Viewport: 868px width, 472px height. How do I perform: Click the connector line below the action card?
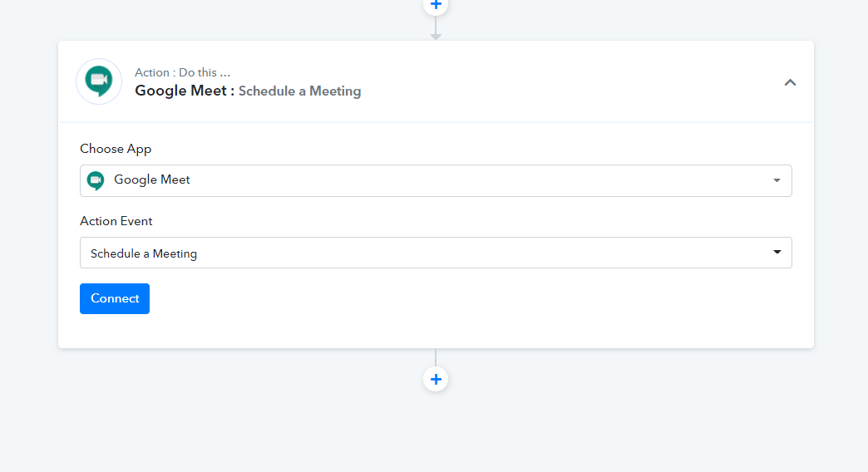436,357
